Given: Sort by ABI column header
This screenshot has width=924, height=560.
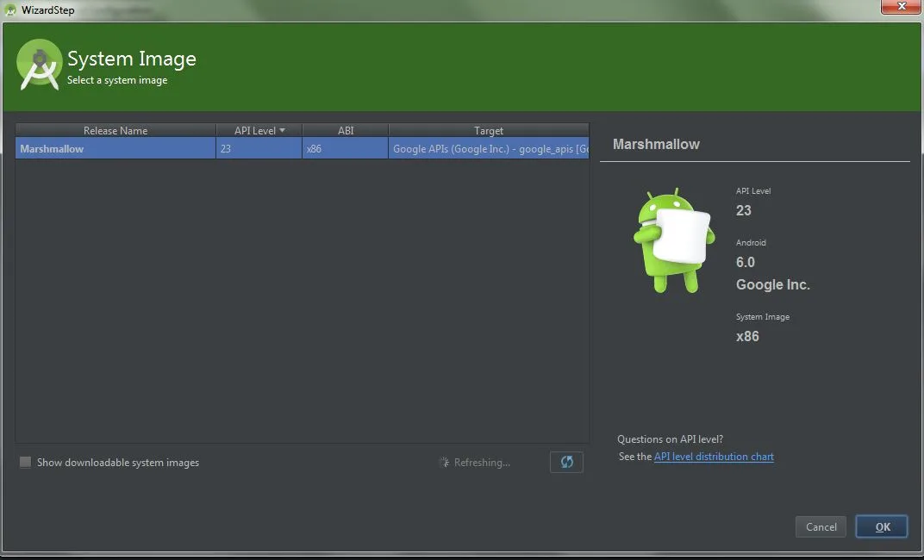Looking at the screenshot, I should (x=346, y=130).
